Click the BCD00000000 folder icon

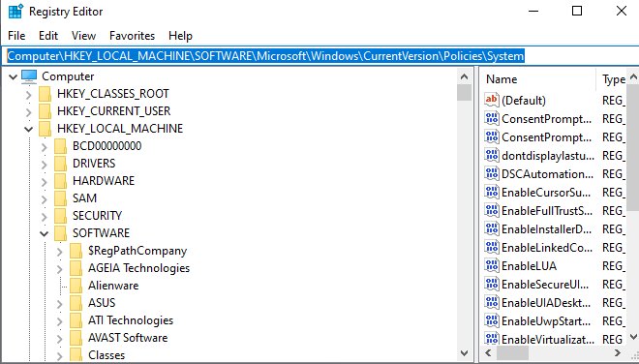click(61, 146)
